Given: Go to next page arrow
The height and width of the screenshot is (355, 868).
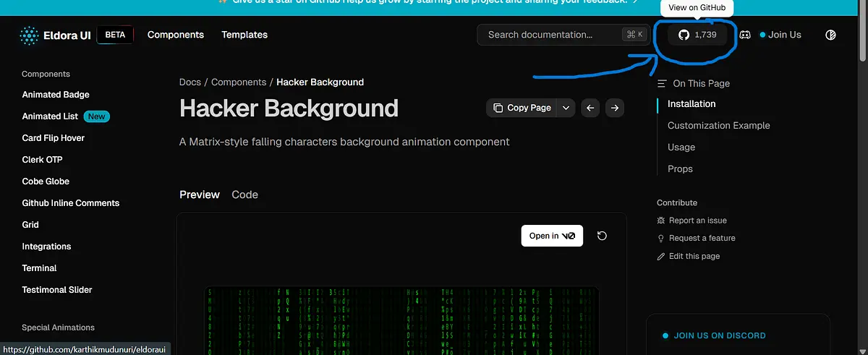Looking at the screenshot, I should (x=615, y=108).
